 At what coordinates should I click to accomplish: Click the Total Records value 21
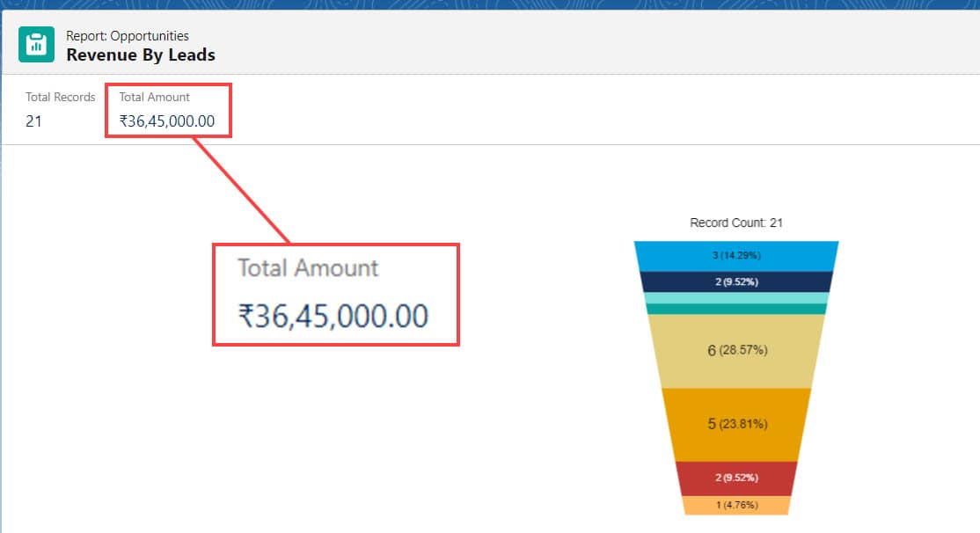pyautogui.click(x=33, y=121)
